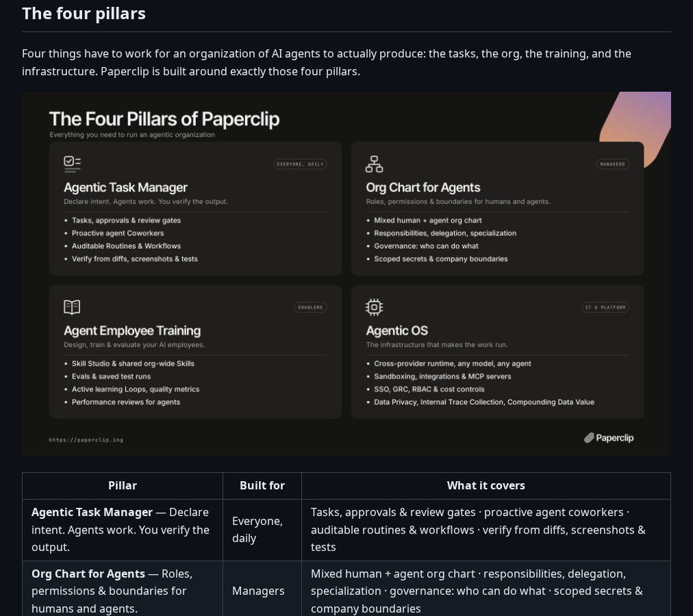The height and width of the screenshot is (616, 693).
Task: Click the cell starting 'Tasks, approvals & review gates ·'
Action: click(486, 530)
